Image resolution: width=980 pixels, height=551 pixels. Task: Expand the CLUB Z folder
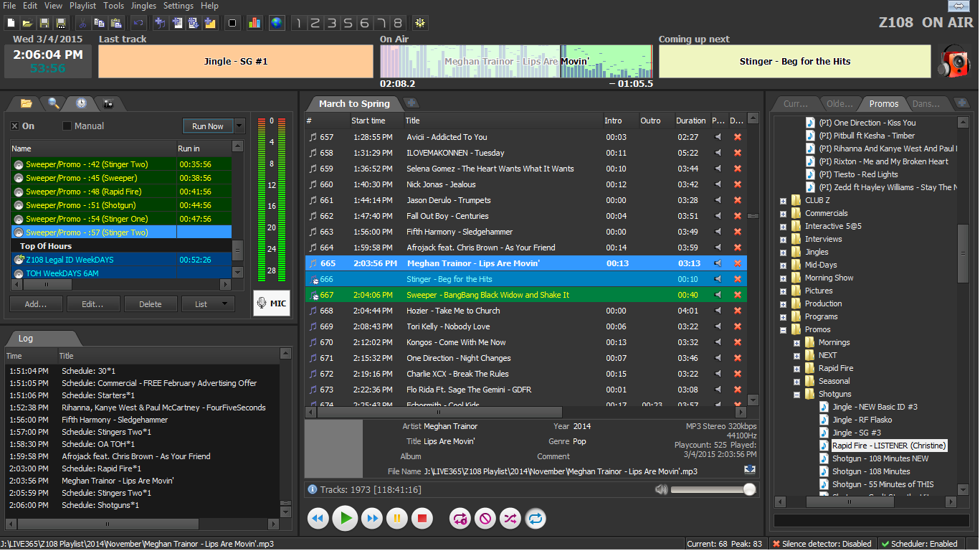pos(784,201)
